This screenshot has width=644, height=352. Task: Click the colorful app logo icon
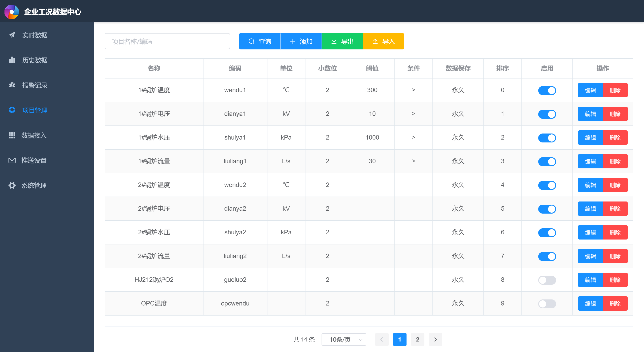point(11,12)
